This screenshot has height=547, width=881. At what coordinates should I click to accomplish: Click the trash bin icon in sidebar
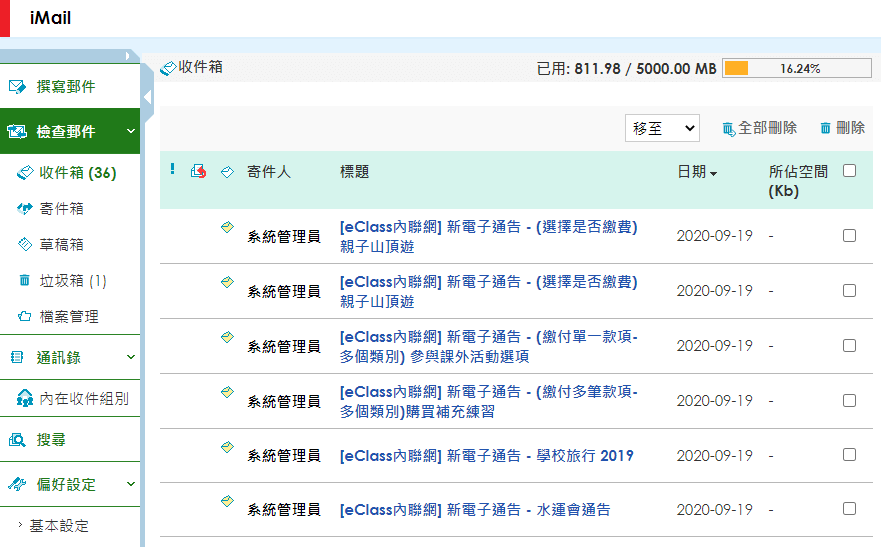[x=25, y=281]
